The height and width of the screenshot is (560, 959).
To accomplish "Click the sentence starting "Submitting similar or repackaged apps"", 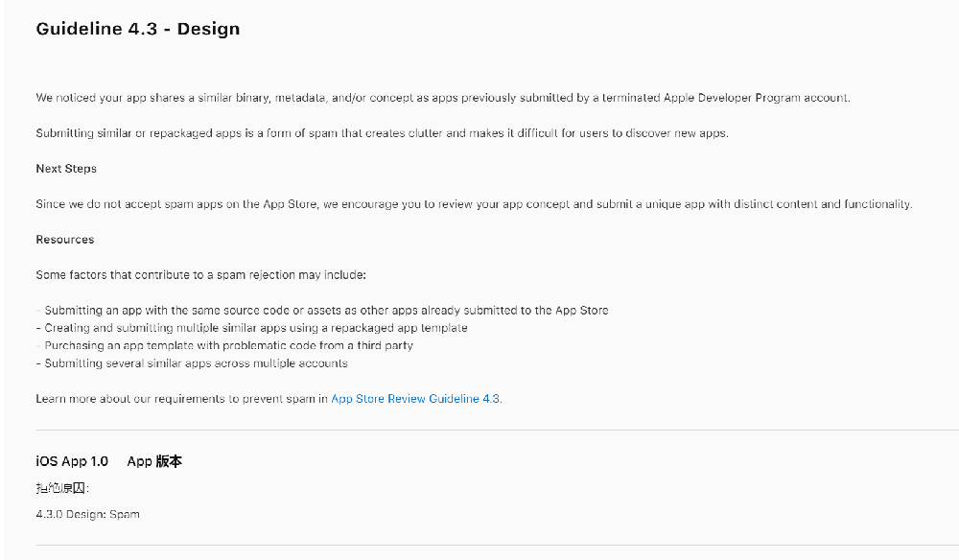I will (x=383, y=133).
